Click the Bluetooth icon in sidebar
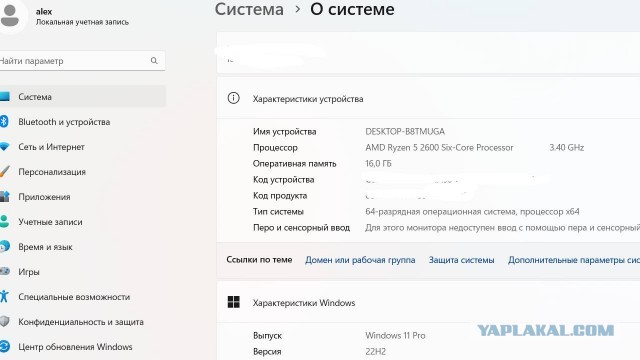Viewport: 640px width, 360px height. pyautogui.click(x=4, y=121)
